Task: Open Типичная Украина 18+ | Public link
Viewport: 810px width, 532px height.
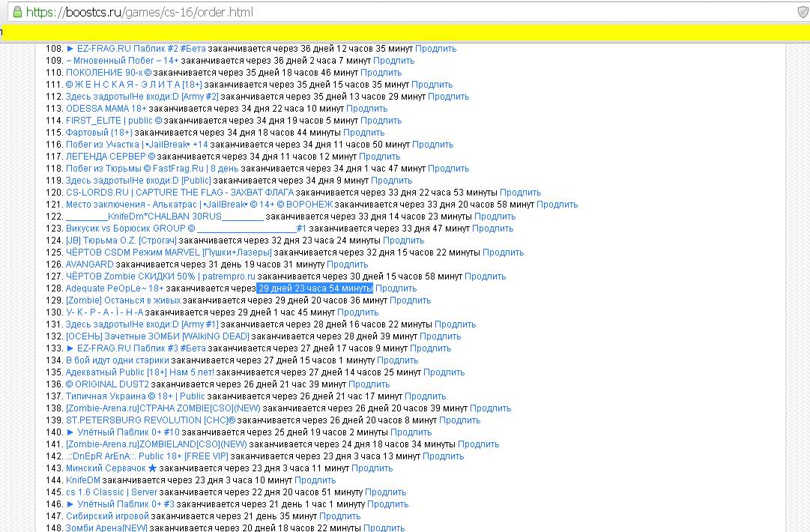Action: pyautogui.click(x=136, y=396)
